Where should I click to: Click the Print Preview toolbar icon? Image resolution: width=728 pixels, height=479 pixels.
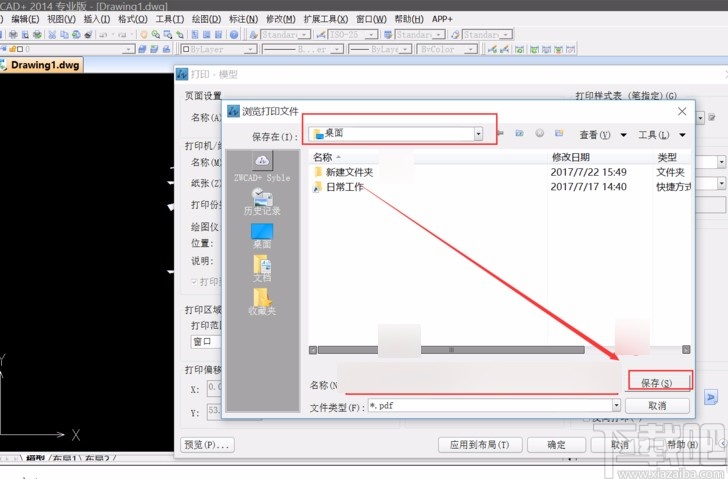pyautogui.click(x=25, y=35)
